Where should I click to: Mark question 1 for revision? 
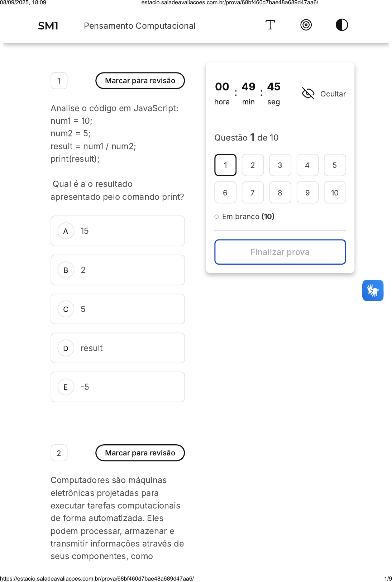click(140, 81)
